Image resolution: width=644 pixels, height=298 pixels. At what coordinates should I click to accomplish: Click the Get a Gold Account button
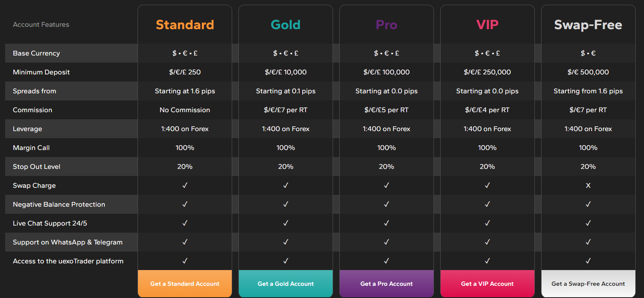[286, 283]
